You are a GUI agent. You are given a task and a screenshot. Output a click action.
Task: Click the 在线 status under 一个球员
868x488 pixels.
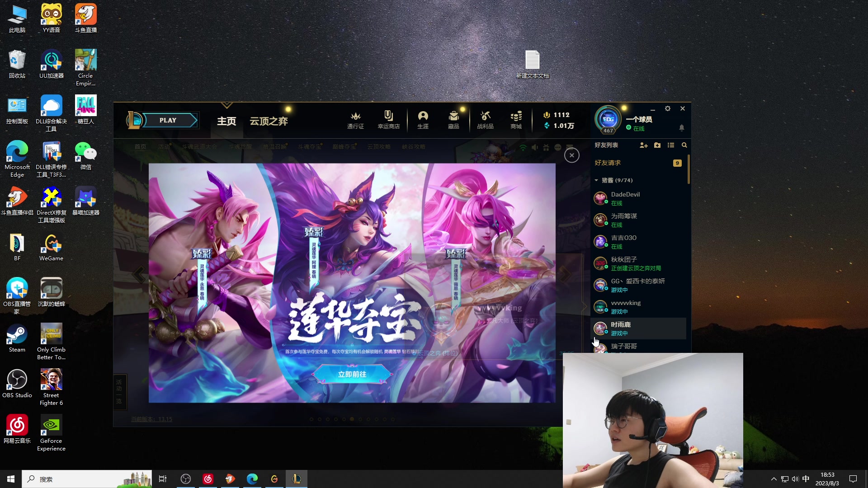tap(636, 128)
